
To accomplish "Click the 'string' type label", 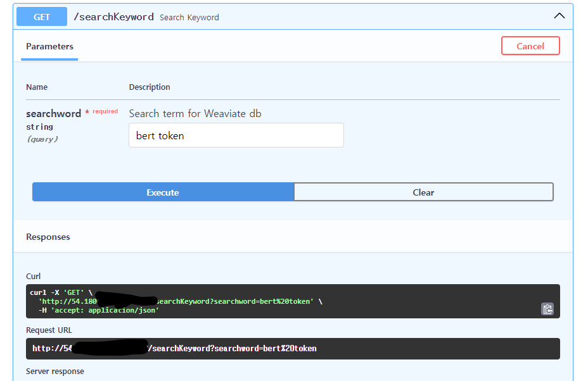I will click(x=39, y=127).
